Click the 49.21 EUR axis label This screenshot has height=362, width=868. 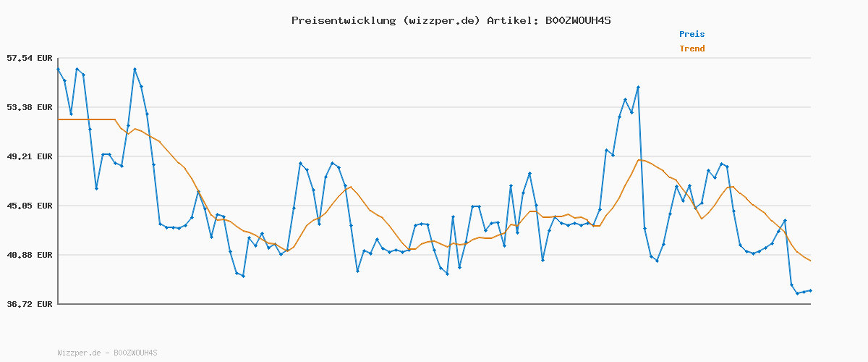[28, 156]
